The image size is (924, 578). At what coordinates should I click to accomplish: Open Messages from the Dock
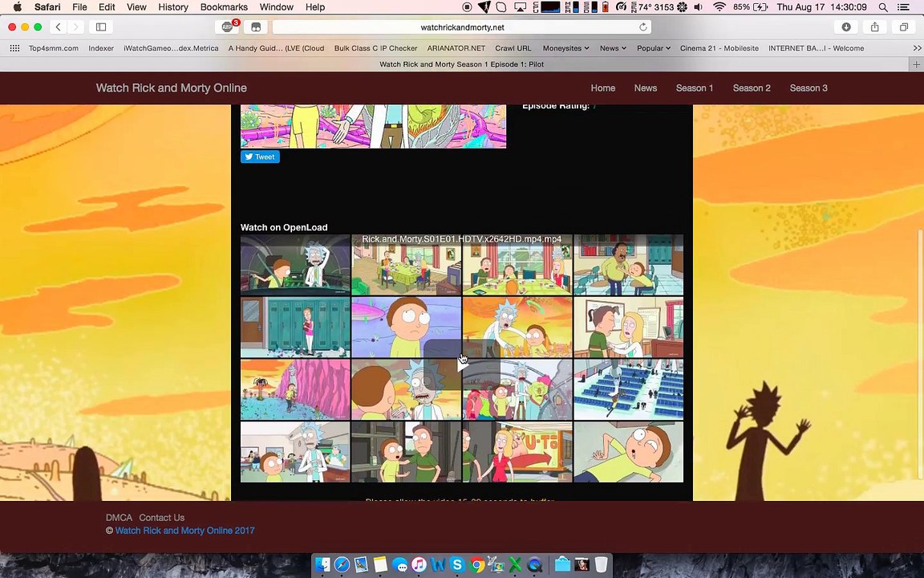pyautogui.click(x=399, y=565)
